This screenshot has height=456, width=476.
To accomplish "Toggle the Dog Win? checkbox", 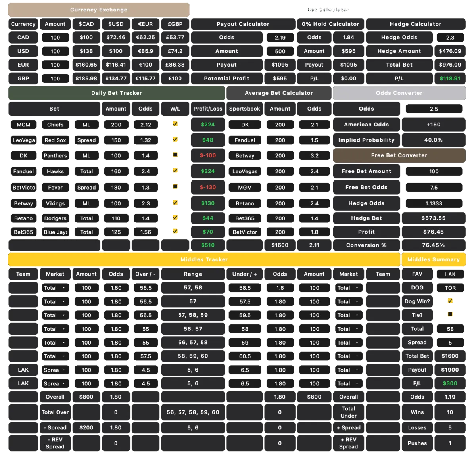I will point(450,301).
